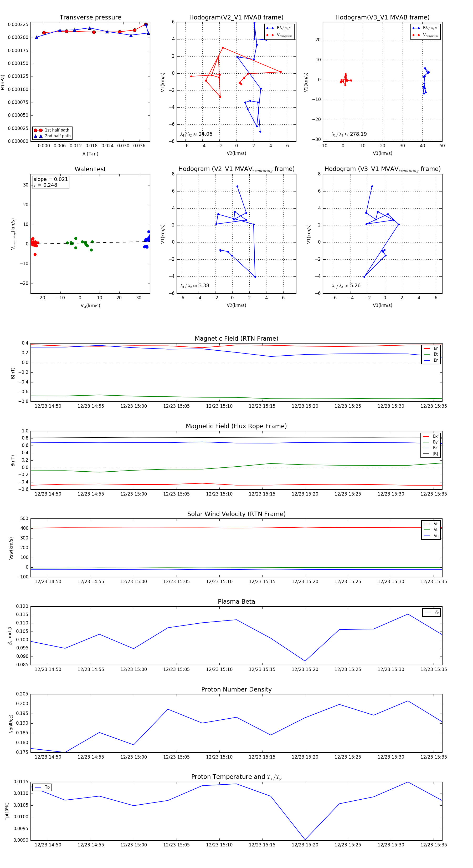Click the eigenvalue ratio '3.38' annotation
The image size is (473, 868).
point(194,286)
